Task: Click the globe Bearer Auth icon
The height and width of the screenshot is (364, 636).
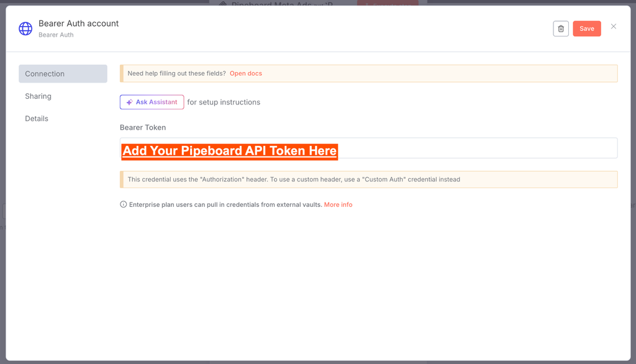Action: pyautogui.click(x=25, y=29)
